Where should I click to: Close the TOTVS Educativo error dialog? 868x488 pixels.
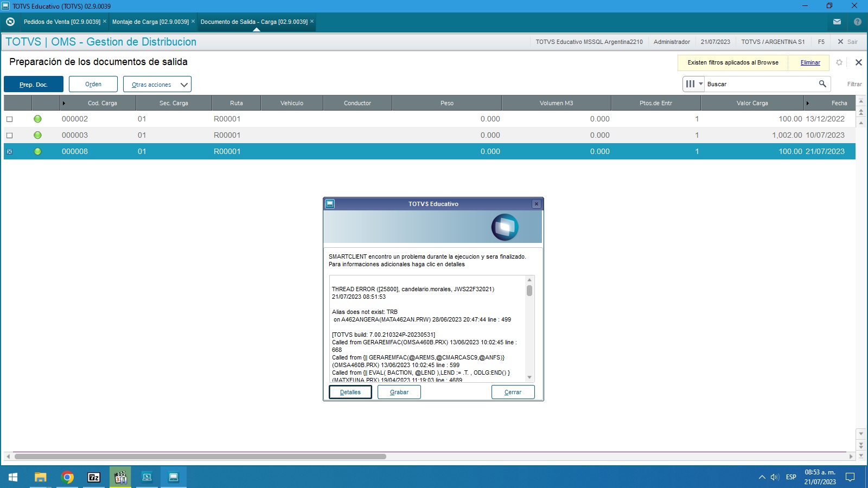click(x=536, y=204)
